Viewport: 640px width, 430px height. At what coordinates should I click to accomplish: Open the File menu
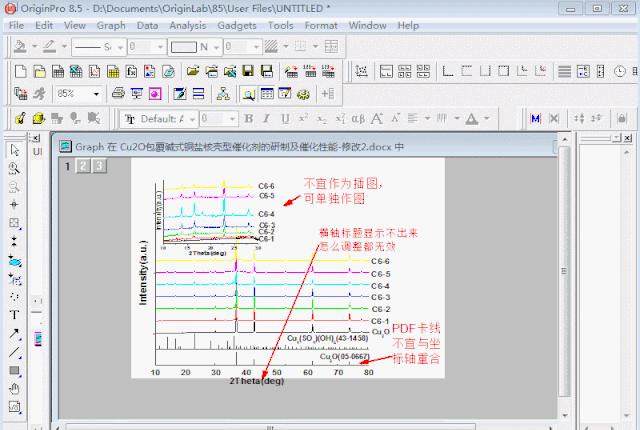coord(16,25)
